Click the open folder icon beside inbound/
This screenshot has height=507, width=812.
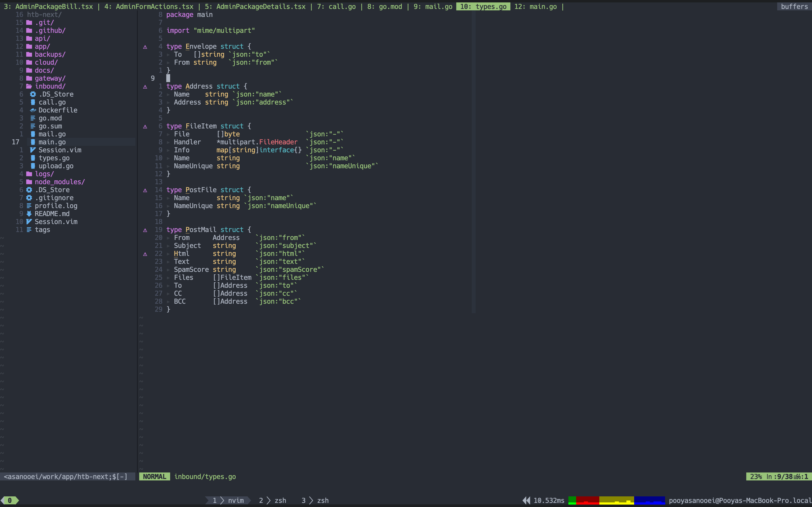[29, 86]
